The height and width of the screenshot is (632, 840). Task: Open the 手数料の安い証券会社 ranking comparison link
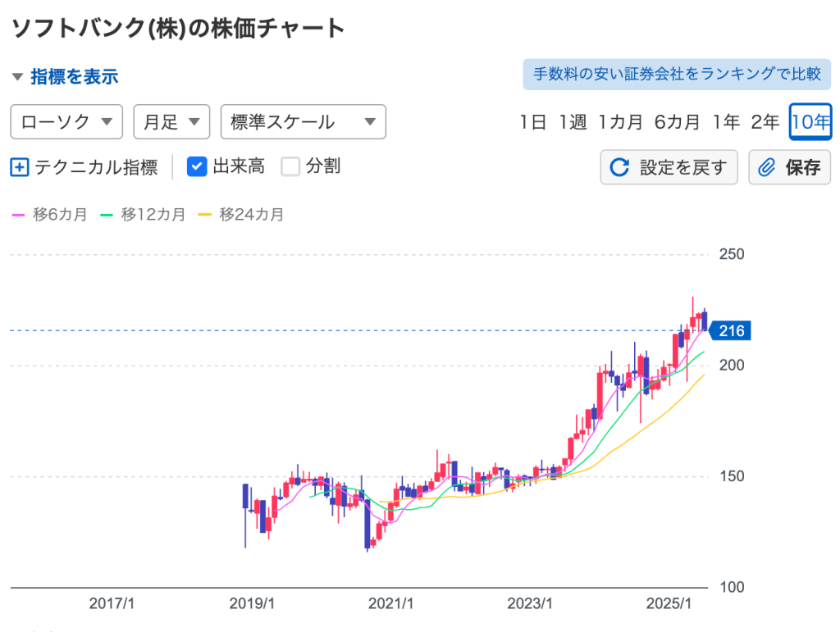click(677, 74)
